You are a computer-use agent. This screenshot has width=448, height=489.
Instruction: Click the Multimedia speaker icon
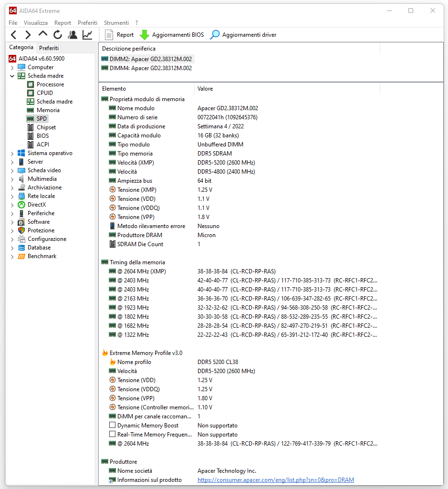pos(21,179)
